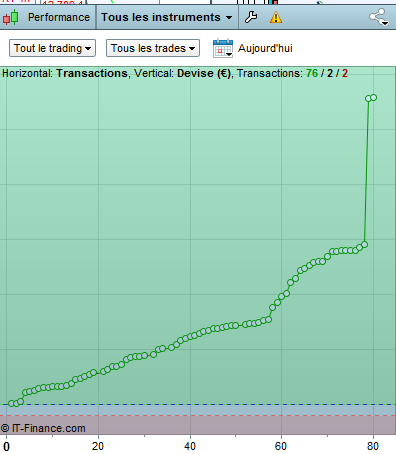This screenshot has height=454, width=396.
Task: Click the 60 axis tick label
Action: pos(281,446)
